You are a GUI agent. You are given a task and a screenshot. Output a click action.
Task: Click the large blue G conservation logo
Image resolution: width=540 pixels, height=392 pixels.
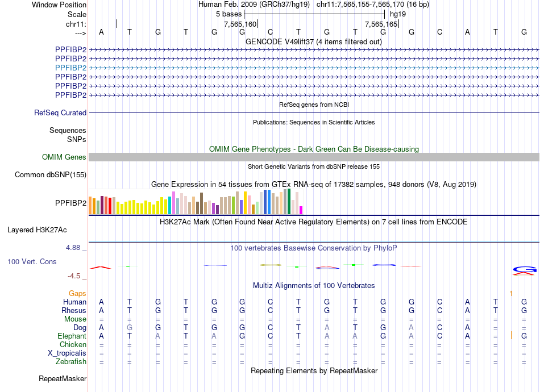pyautogui.click(x=525, y=270)
